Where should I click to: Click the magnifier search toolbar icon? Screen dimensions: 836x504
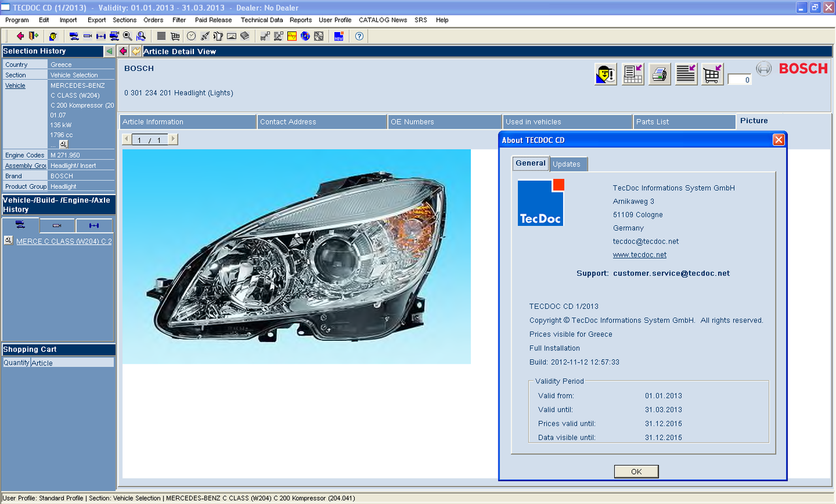point(127,36)
